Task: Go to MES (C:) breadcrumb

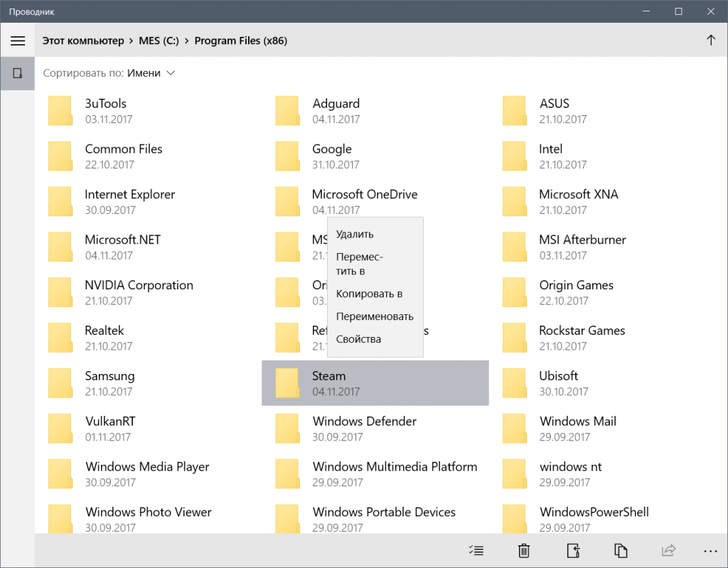Action: [159, 41]
